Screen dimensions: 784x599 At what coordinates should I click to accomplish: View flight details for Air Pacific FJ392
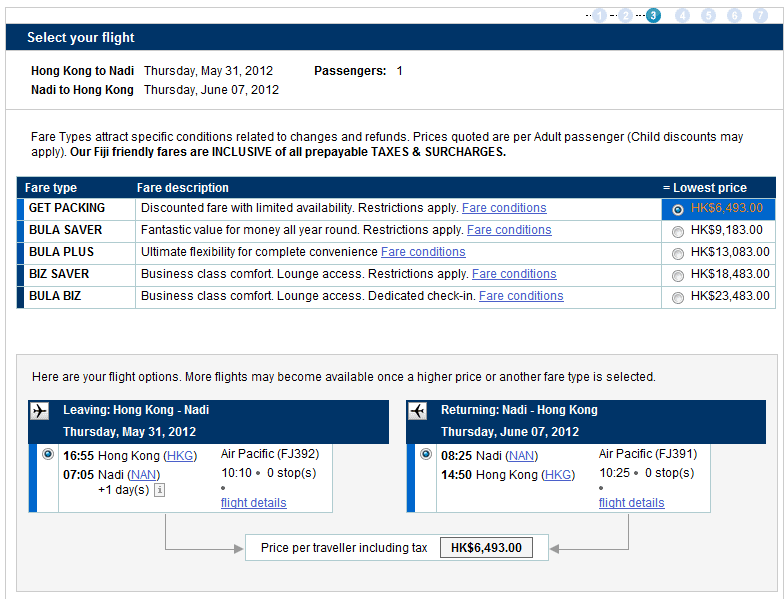click(253, 503)
